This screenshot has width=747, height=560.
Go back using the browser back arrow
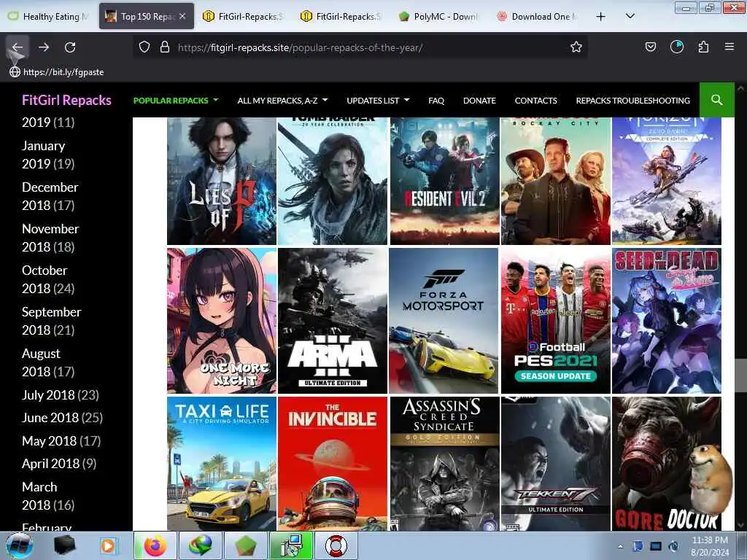tap(18, 47)
